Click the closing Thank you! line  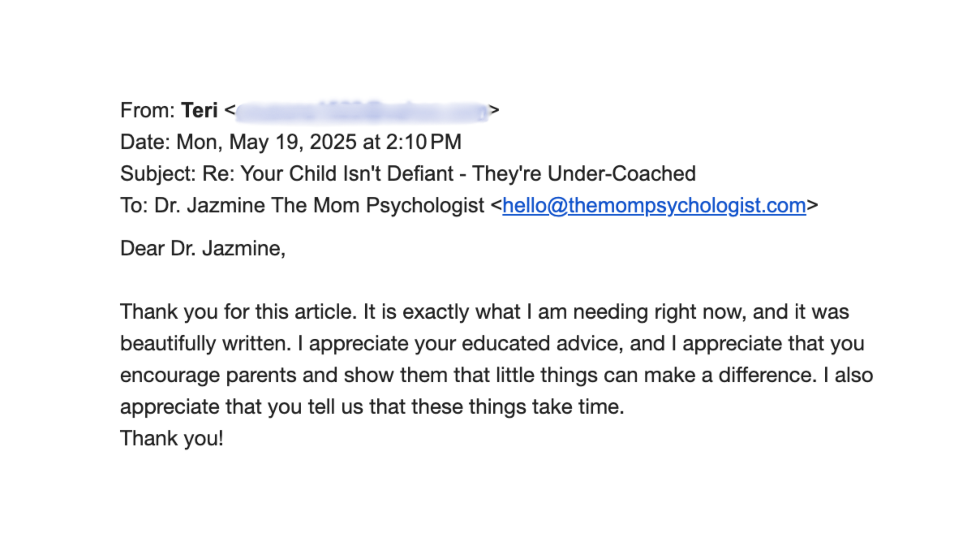coord(171,438)
